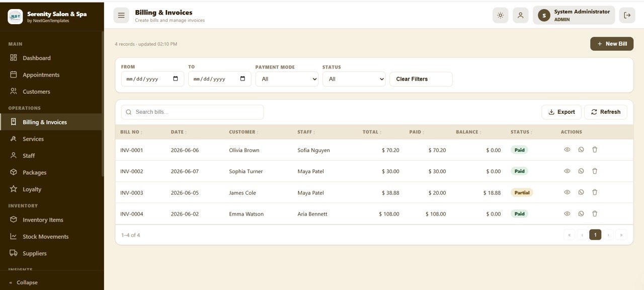Delete invoice INV-0001 with trash icon
This screenshot has height=290, width=644.
[595, 150]
